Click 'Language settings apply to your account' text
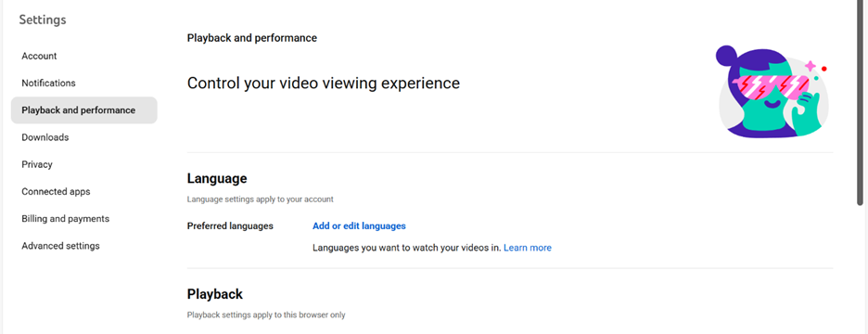 coord(261,199)
